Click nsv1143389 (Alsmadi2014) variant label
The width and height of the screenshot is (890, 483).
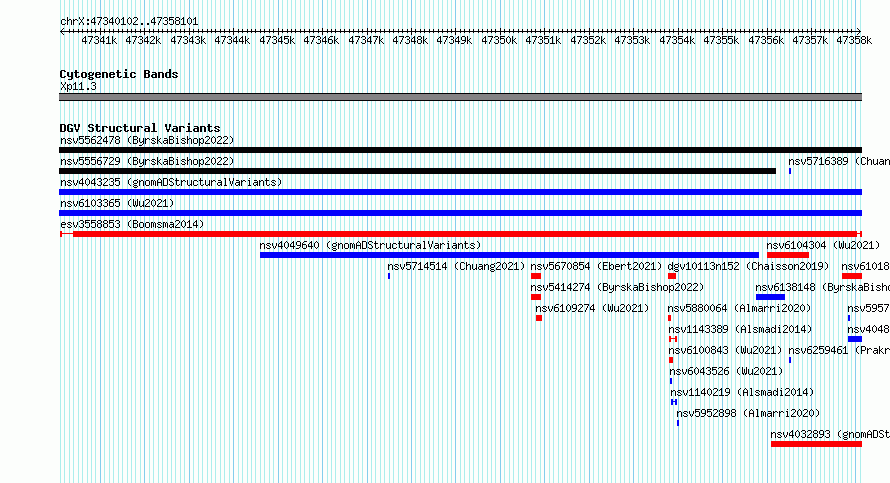(x=740, y=329)
